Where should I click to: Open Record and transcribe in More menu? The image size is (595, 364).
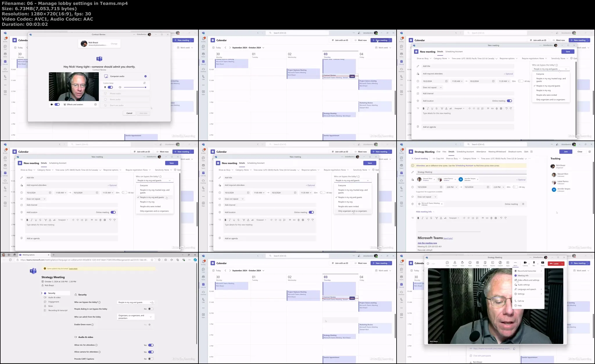[528, 271]
